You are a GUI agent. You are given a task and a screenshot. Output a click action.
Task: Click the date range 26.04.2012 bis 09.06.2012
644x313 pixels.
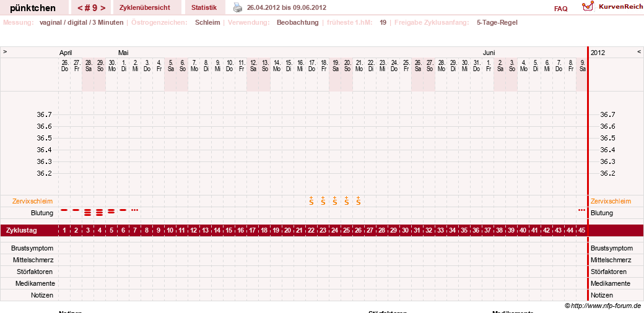pyautogui.click(x=287, y=7)
